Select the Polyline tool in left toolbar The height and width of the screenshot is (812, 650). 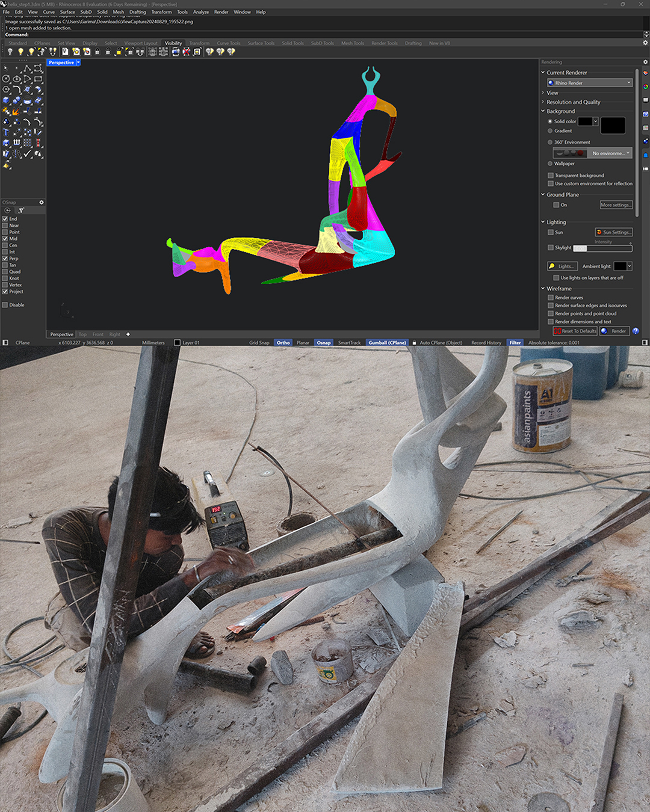pyautogui.click(x=27, y=69)
